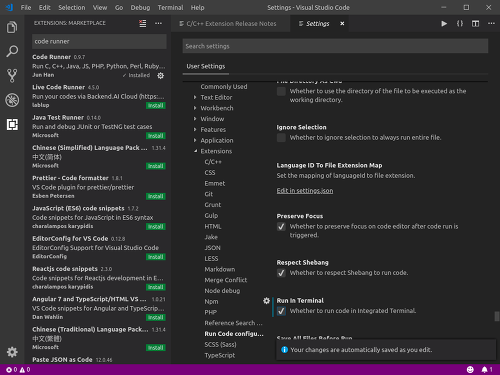The image size is (500, 375).
Task: Open the Explorer view in activity bar
Action: click(12, 27)
